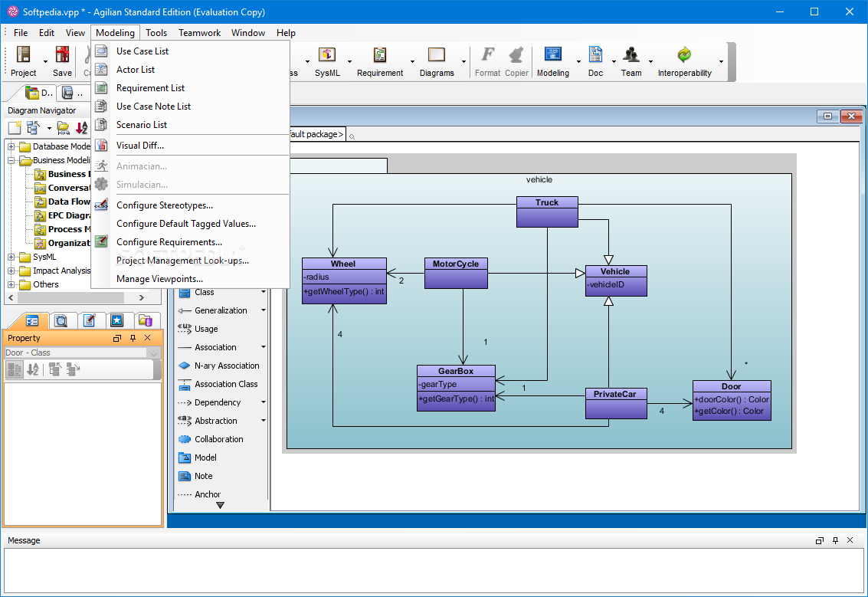Image resolution: width=868 pixels, height=597 pixels.
Task: Choose Configure Default Tagged Values... entry
Action: tap(191, 224)
